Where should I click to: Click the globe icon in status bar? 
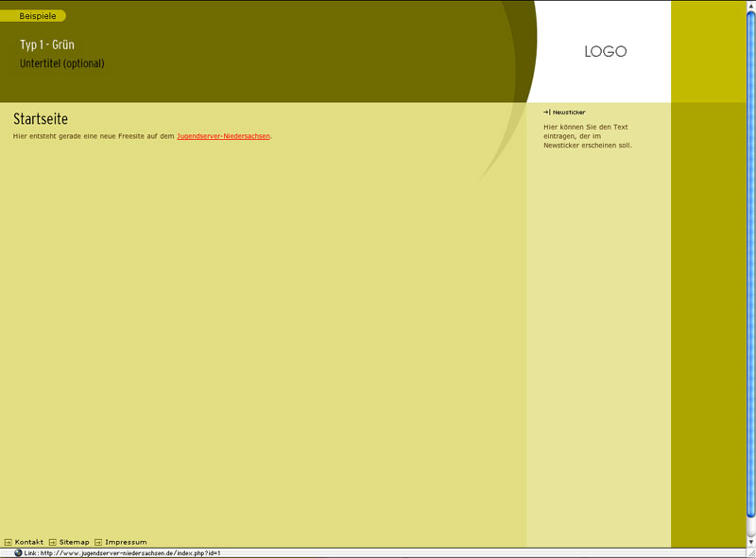click(18, 553)
